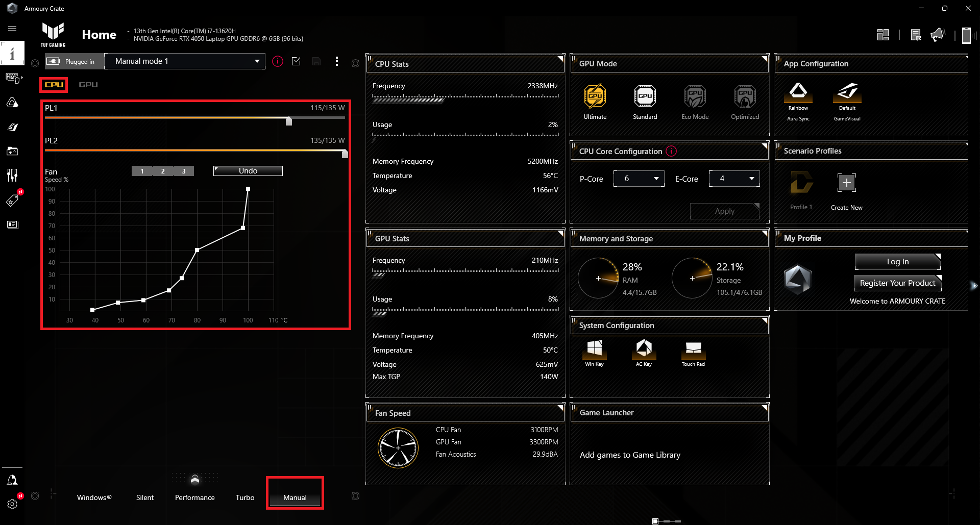Image resolution: width=980 pixels, height=525 pixels.
Task: Select Ultimate GPU mode
Action: pyautogui.click(x=595, y=102)
